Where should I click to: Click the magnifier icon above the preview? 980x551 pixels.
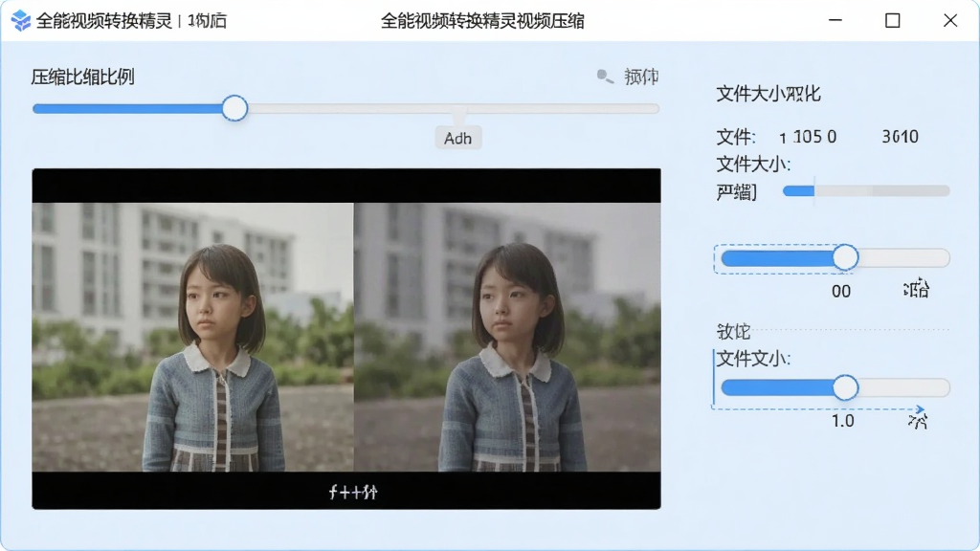[x=605, y=77]
